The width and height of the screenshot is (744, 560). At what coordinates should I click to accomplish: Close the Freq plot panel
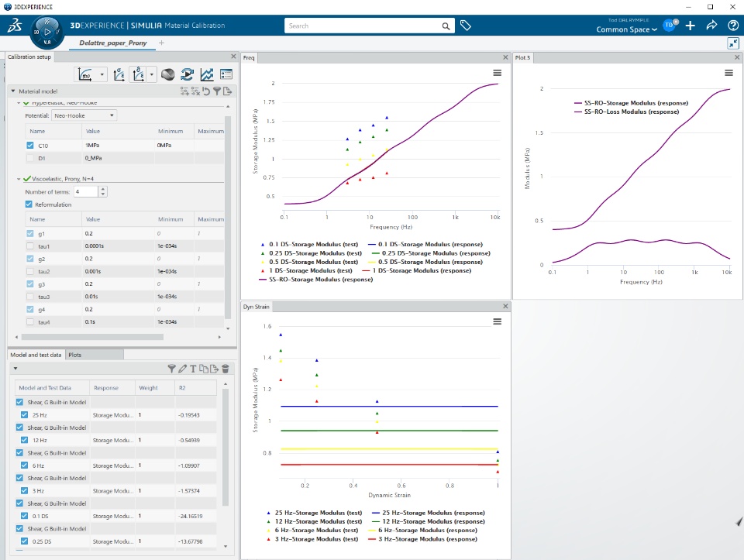tap(505, 57)
